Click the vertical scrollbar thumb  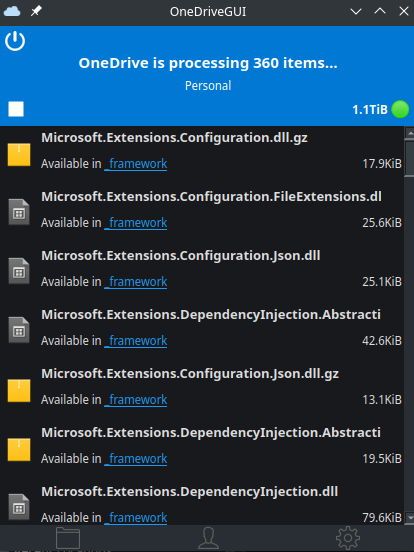[409, 158]
